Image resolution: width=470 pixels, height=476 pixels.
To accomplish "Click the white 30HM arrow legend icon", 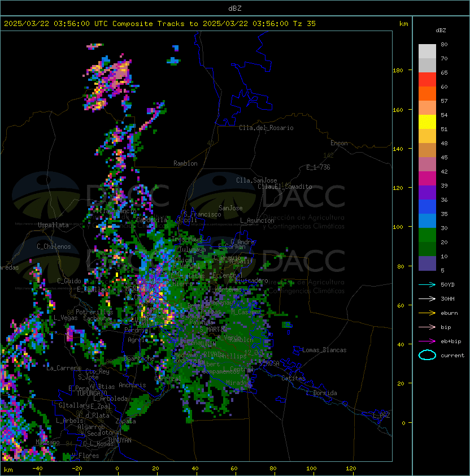I will (427, 299).
